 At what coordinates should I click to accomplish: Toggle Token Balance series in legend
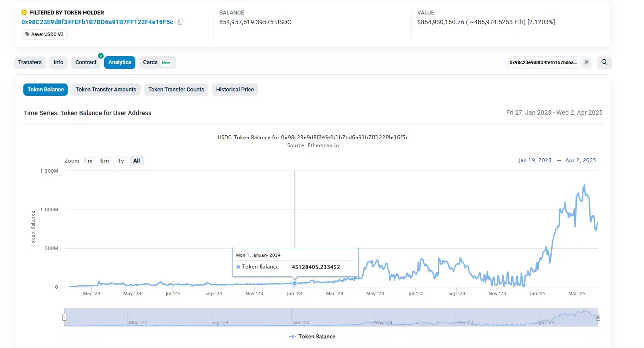312,337
